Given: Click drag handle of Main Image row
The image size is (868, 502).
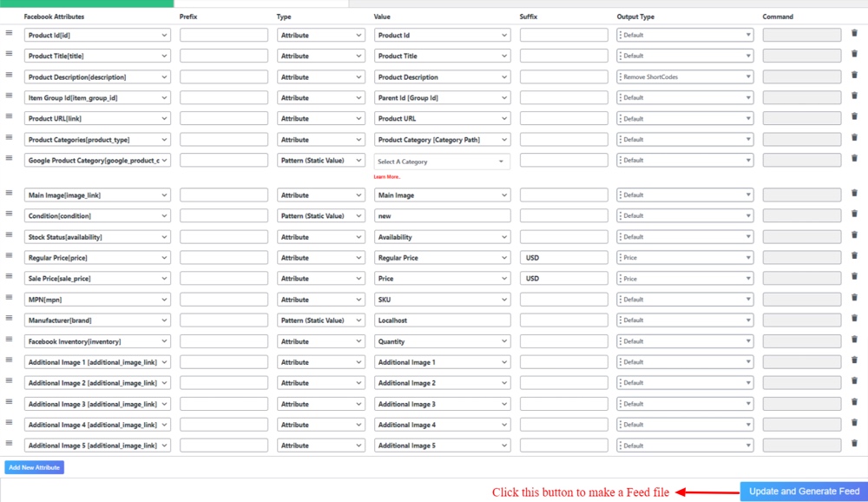Looking at the screenshot, I should (9, 193).
